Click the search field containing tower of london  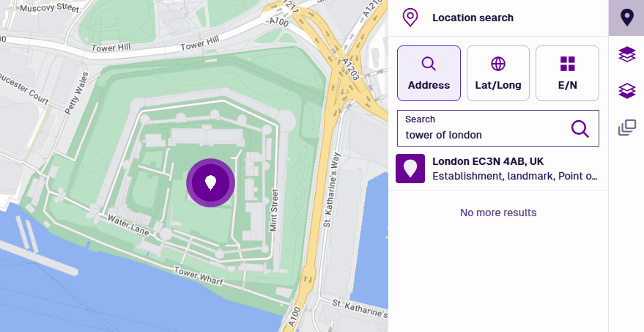point(497,128)
